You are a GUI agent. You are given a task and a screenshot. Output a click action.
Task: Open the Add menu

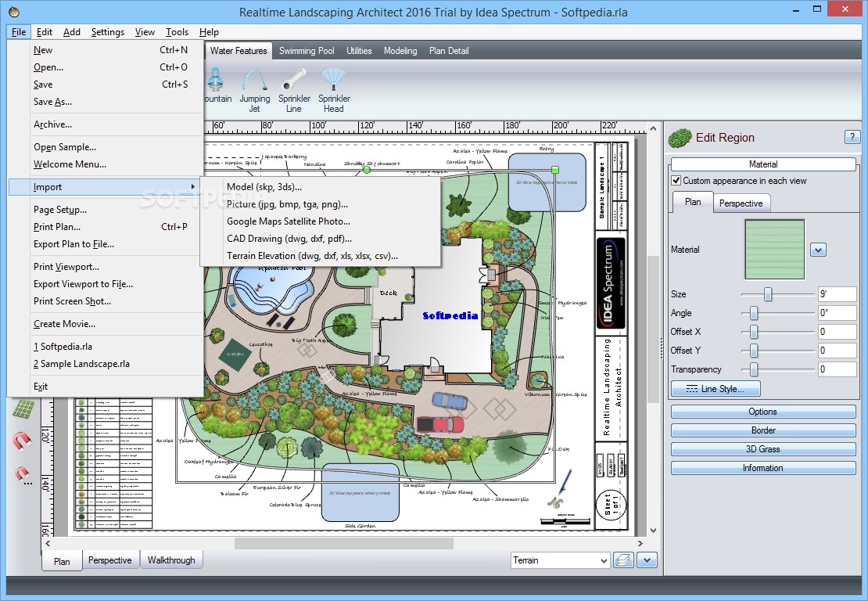pyautogui.click(x=72, y=32)
